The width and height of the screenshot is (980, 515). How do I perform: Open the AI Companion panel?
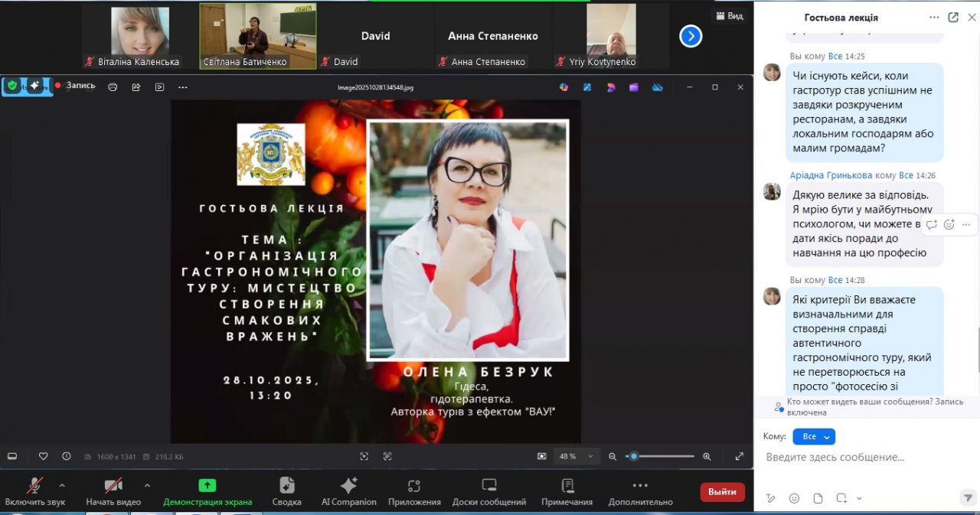pos(348,491)
